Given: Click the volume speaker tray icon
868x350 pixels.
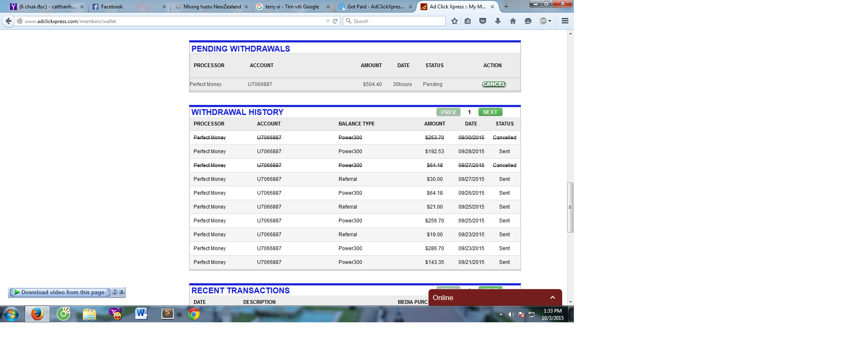Looking at the screenshot, I should click(x=511, y=314).
